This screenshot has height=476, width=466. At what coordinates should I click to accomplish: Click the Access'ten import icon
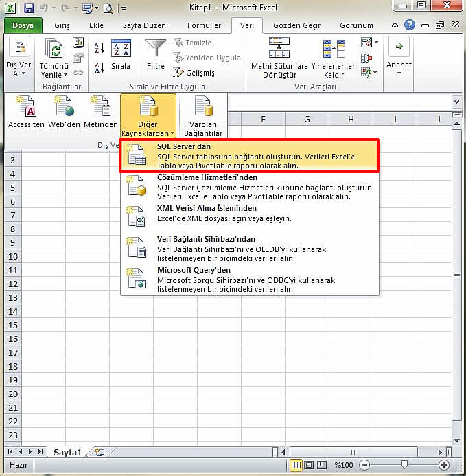(25, 107)
